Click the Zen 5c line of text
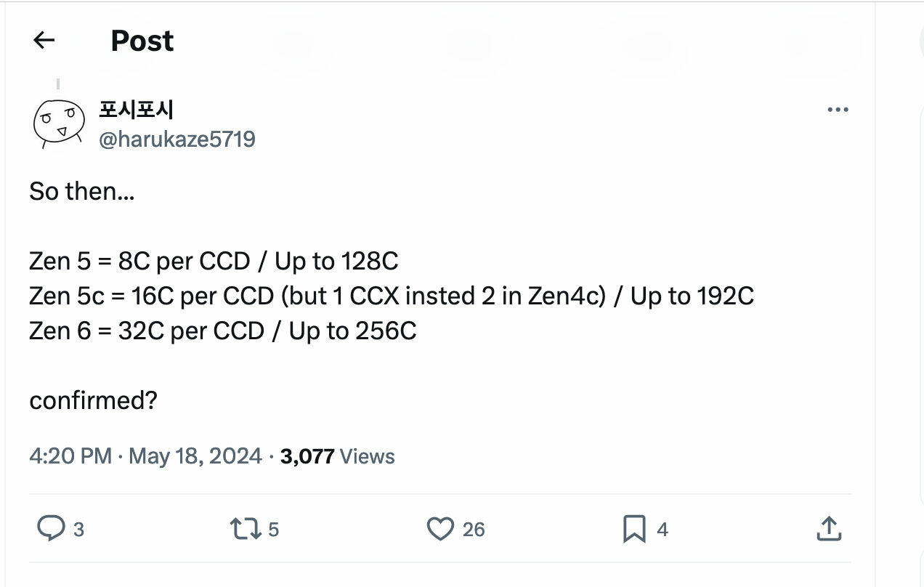The height and width of the screenshot is (587, 924). pos(392,296)
